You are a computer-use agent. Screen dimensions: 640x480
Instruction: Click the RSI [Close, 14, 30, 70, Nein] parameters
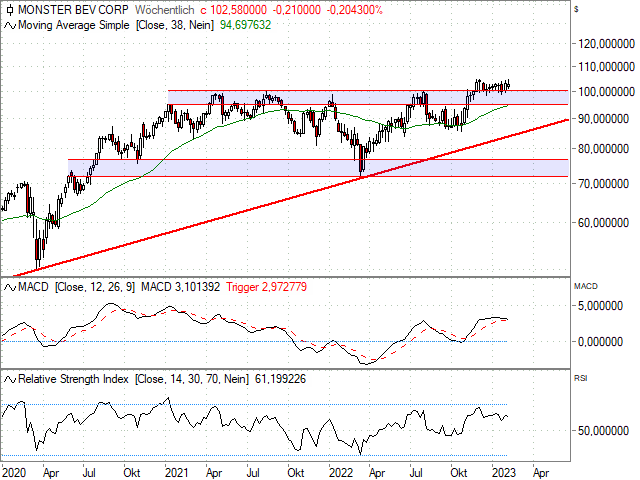click(191, 379)
